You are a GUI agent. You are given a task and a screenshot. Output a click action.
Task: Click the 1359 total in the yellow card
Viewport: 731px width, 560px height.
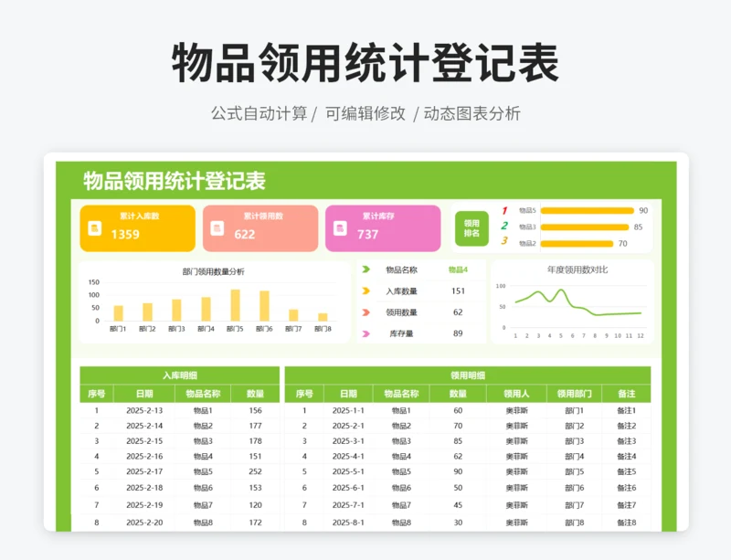pyautogui.click(x=125, y=234)
